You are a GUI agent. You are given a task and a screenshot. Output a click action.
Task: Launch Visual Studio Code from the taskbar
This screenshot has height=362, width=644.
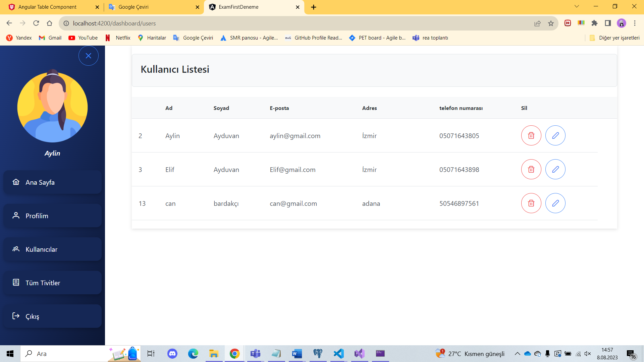[x=339, y=354]
